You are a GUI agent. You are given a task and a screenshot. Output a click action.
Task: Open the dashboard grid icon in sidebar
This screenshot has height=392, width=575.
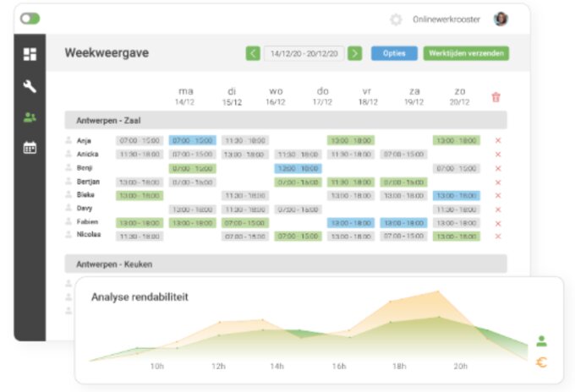coord(30,54)
